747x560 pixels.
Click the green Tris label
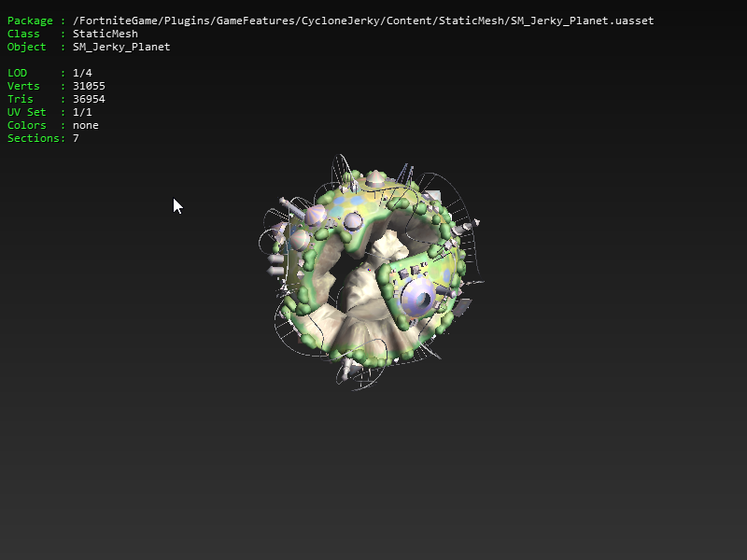pyautogui.click(x=21, y=99)
